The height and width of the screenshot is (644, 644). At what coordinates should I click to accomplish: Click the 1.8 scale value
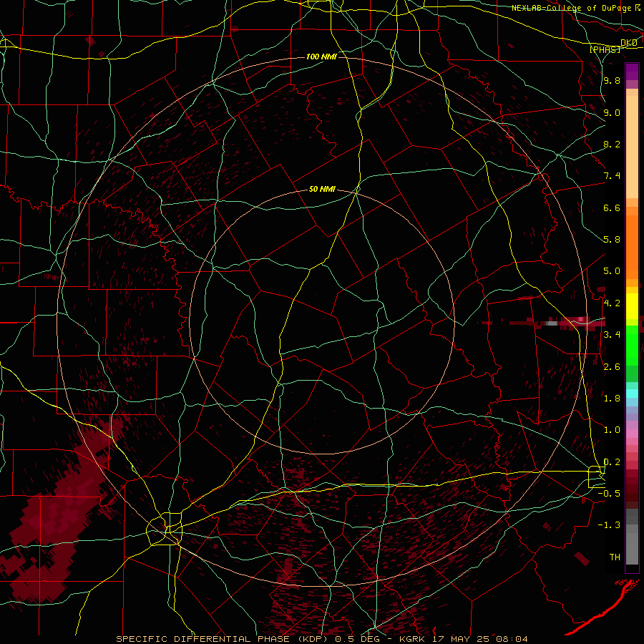(612, 399)
